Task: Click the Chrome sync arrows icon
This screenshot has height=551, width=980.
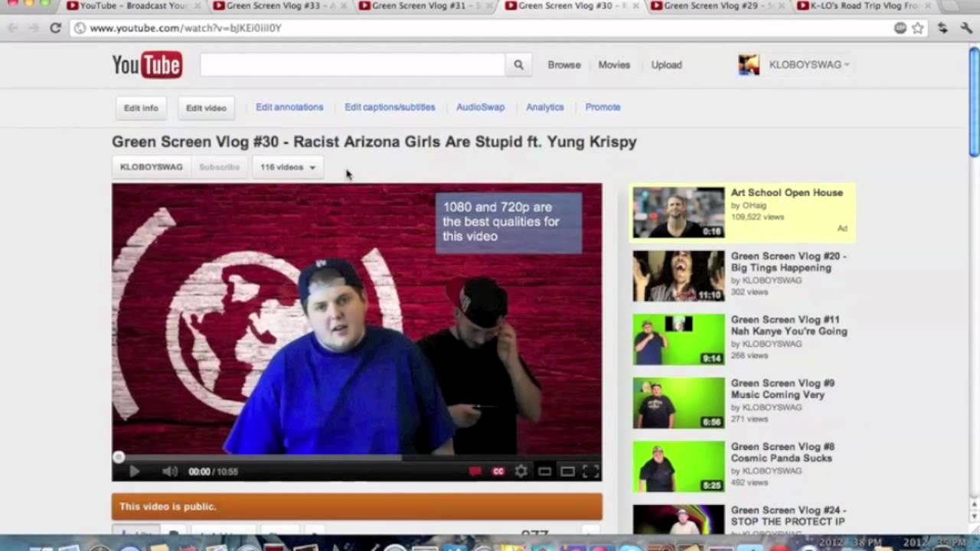Action: 942,28
